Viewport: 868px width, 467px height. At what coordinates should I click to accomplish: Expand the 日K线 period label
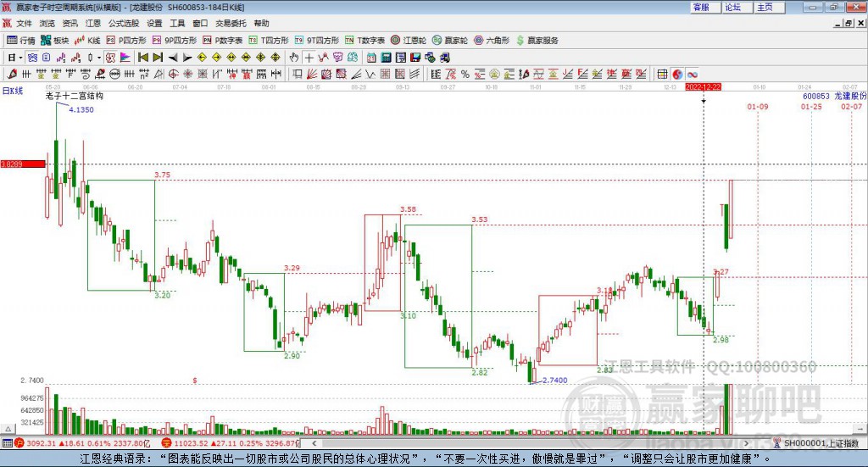click(13, 91)
